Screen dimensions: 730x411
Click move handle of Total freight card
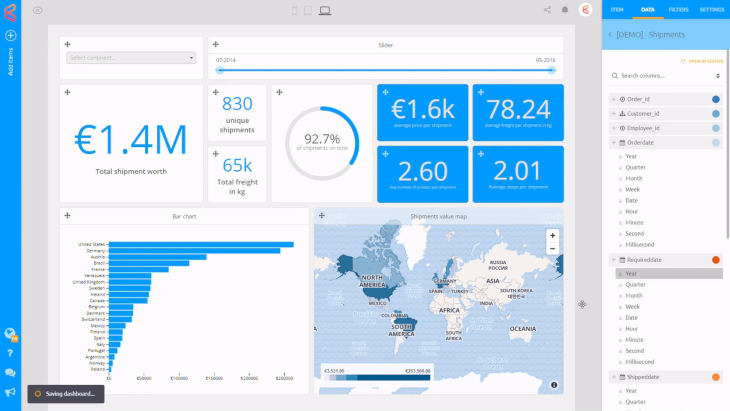[x=216, y=154]
